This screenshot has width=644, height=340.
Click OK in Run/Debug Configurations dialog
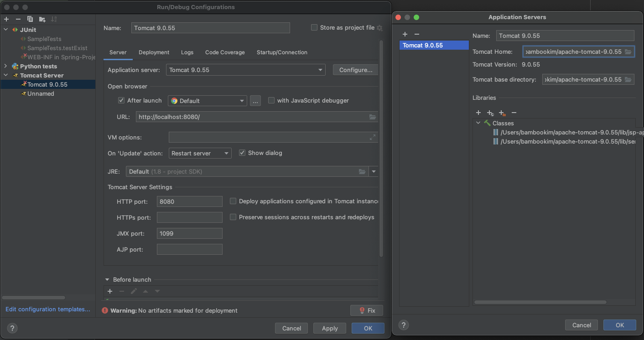coord(368,328)
